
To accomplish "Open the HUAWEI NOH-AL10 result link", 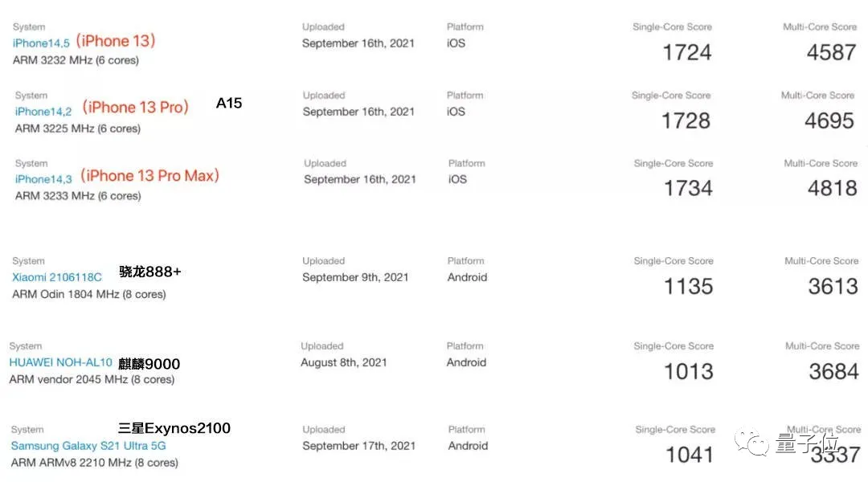I will point(61,362).
